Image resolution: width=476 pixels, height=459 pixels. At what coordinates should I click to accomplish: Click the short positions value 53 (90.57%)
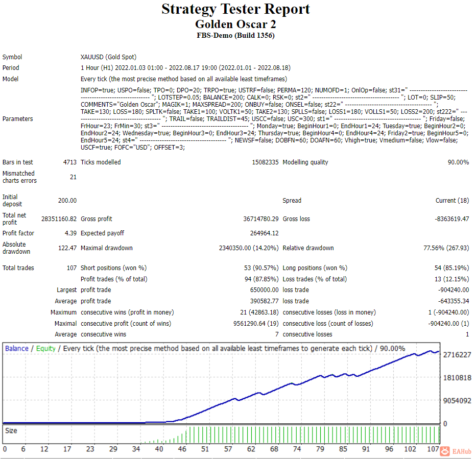[x=261, y=268]
